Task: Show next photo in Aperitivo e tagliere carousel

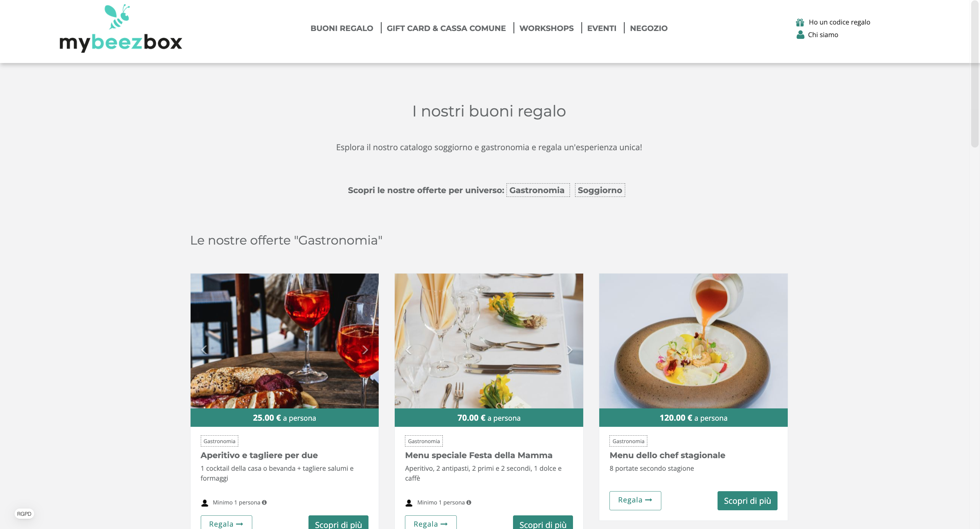Action: (x=365, y=350)
